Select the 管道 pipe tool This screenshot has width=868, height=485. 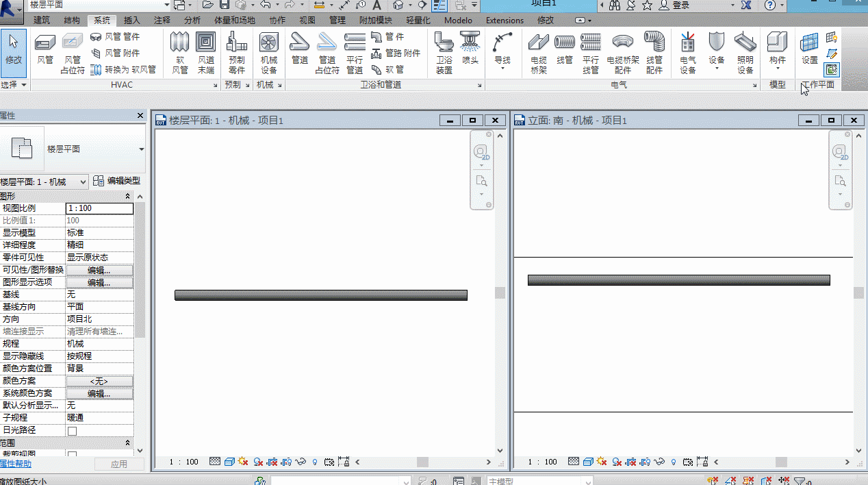pyautogui.click(x=300, y=49)
